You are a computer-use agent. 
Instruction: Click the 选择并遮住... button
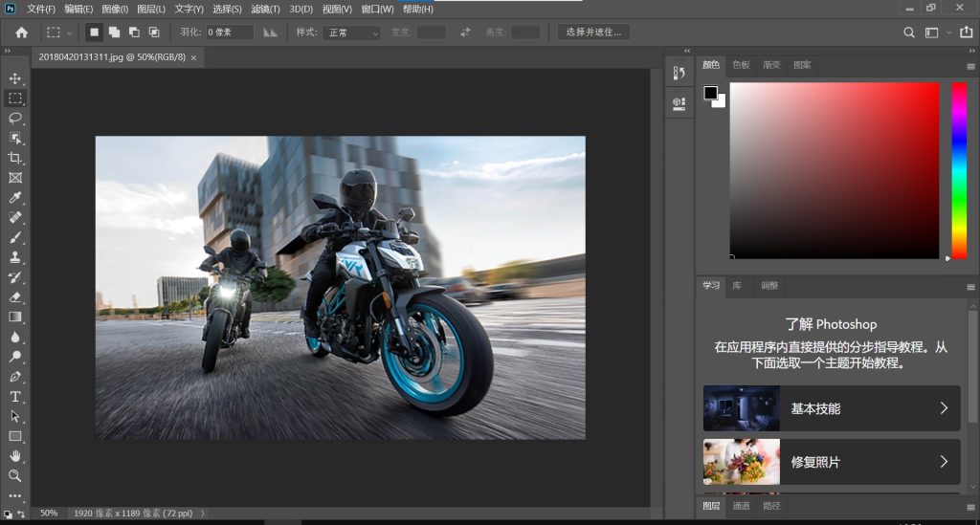pyautogui.click(x=593, y=33)
